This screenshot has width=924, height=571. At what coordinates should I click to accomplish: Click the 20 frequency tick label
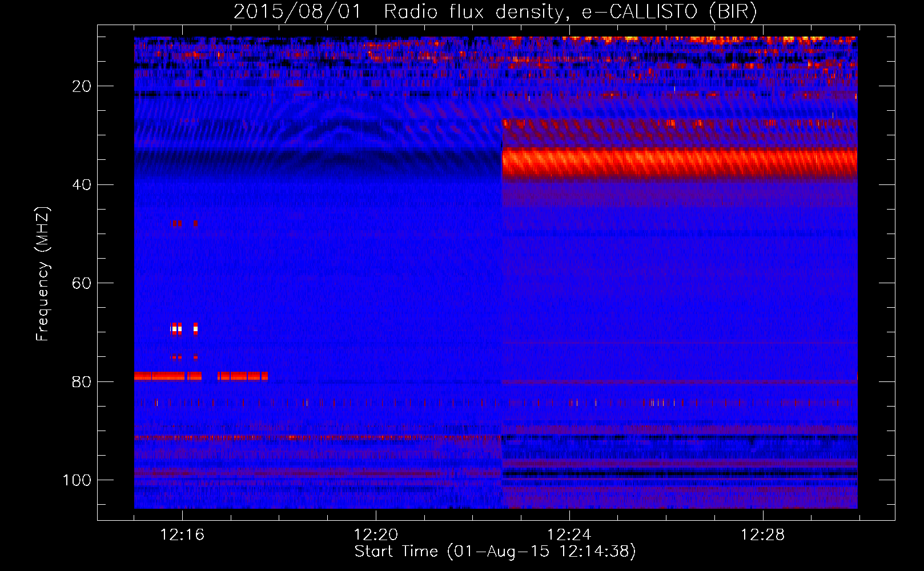coord(82,86)
